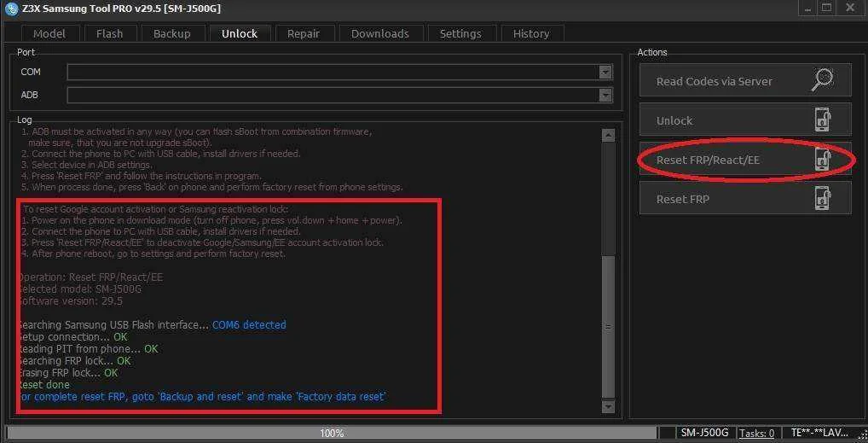Screen dimensions: 868x443
Task: Click the TE**-**LAV status bar entry
Action: pyautogui.click(x=819, y=433)
